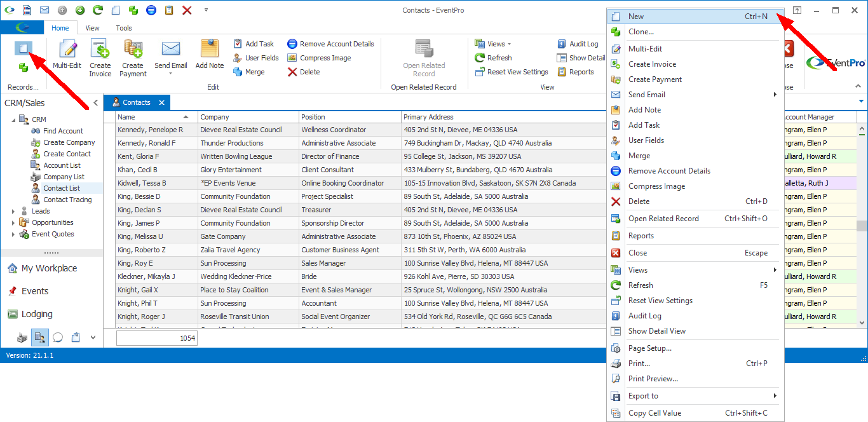Sort by the Name column header

point(156,117)
